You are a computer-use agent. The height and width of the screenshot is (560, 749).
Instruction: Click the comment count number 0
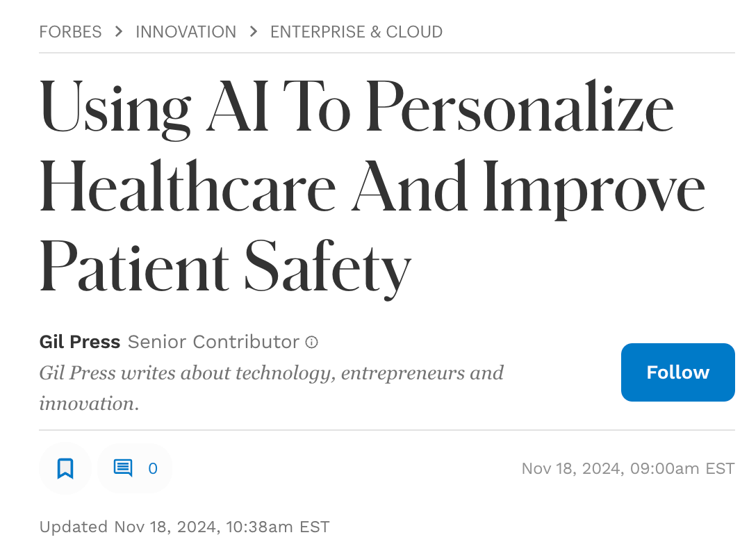point(153,468)
